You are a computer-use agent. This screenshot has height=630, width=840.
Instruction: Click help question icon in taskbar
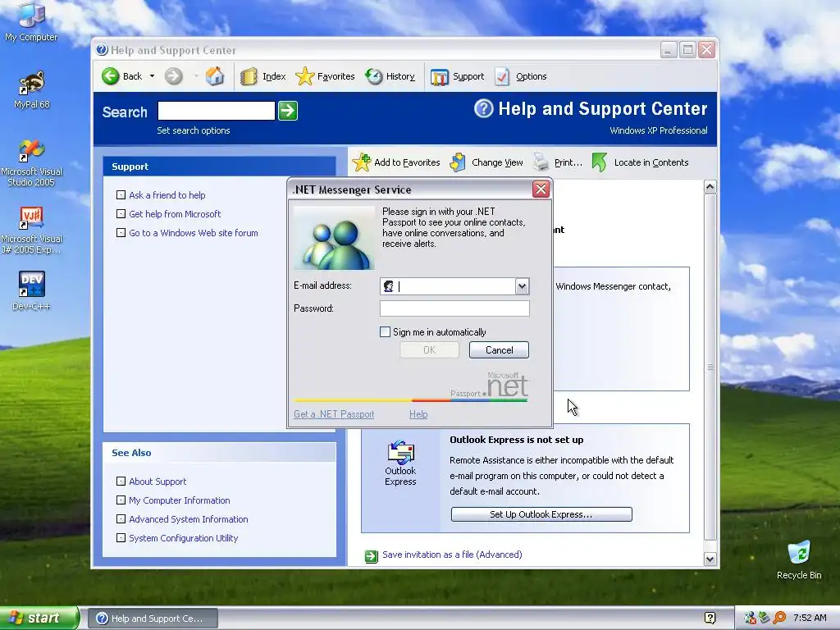[x=710, y=618]
